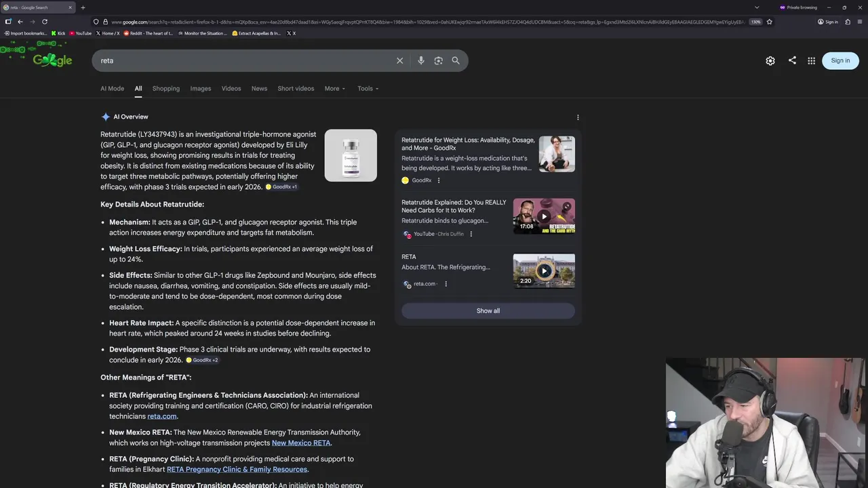Click the retatrutide vial image

tap(351, 155)
